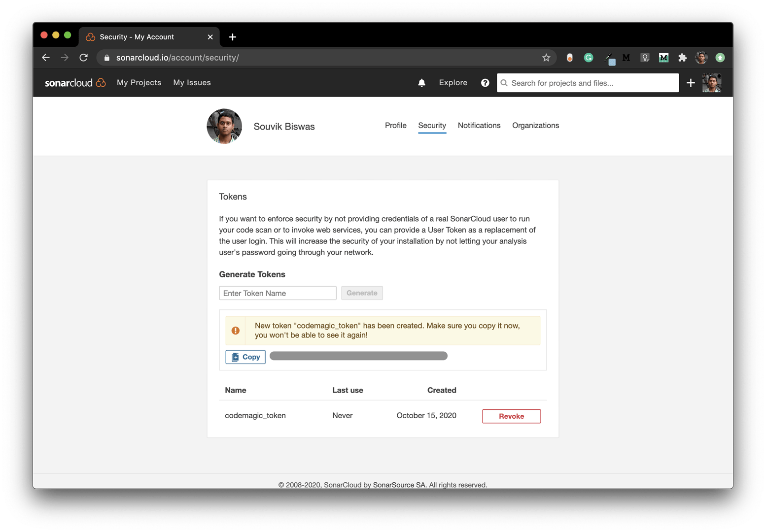Viewport: 766px width, 532px height.
Task: Click the Medium extension icon
Action: pyautogui.click(x=626, y=58)
